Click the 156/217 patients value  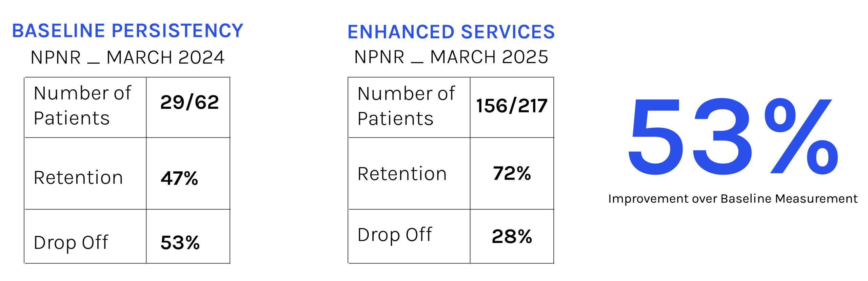click(512, 106)
